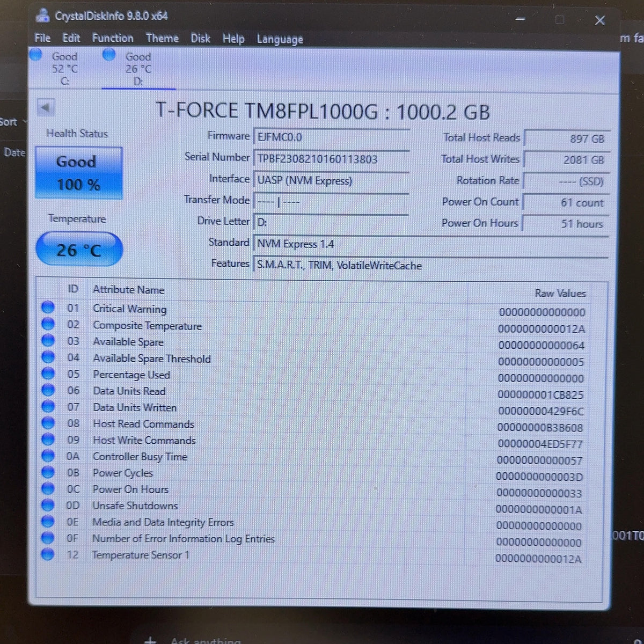The image size is (644, 644).
Task: Click the previous disk arrow button
Action: (46, 107)
